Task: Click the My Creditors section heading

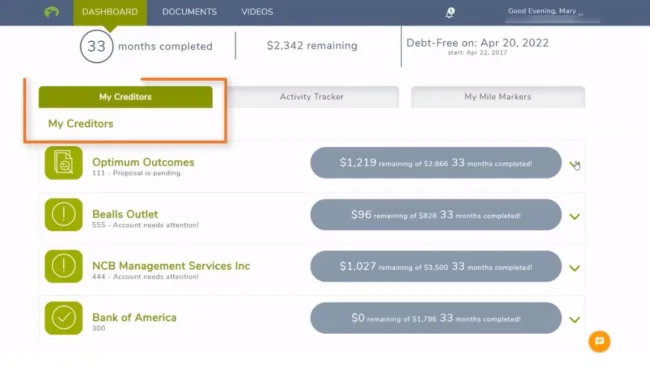Action: point(80,124)
